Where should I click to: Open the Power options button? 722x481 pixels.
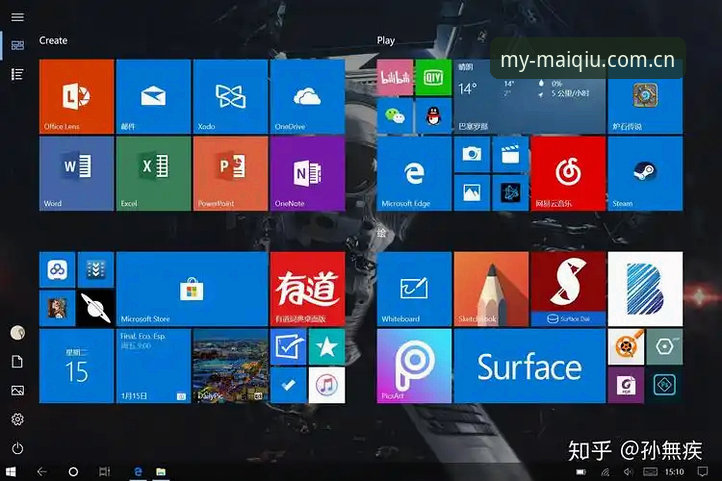click(17, 448)
